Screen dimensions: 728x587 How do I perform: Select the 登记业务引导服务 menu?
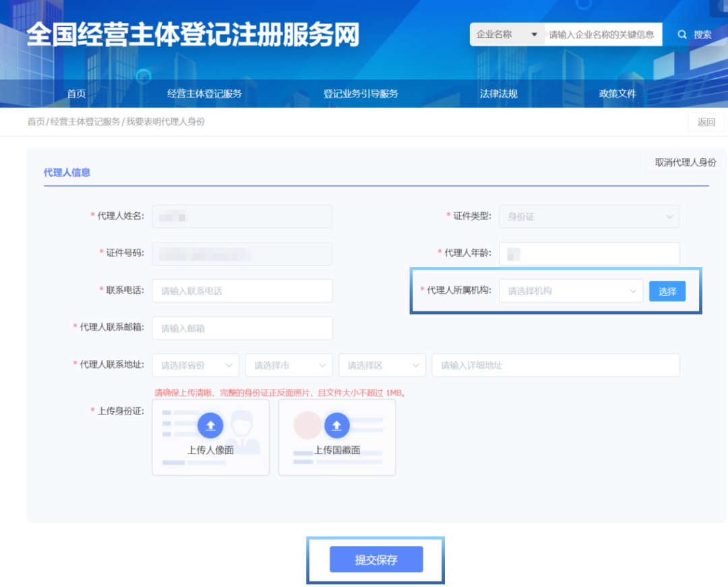tap(361, 94)
